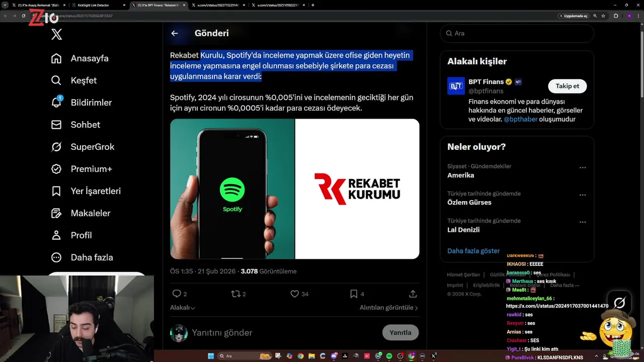
Task: Open a new browser tab with the plus button
Action: click(313, 5)
